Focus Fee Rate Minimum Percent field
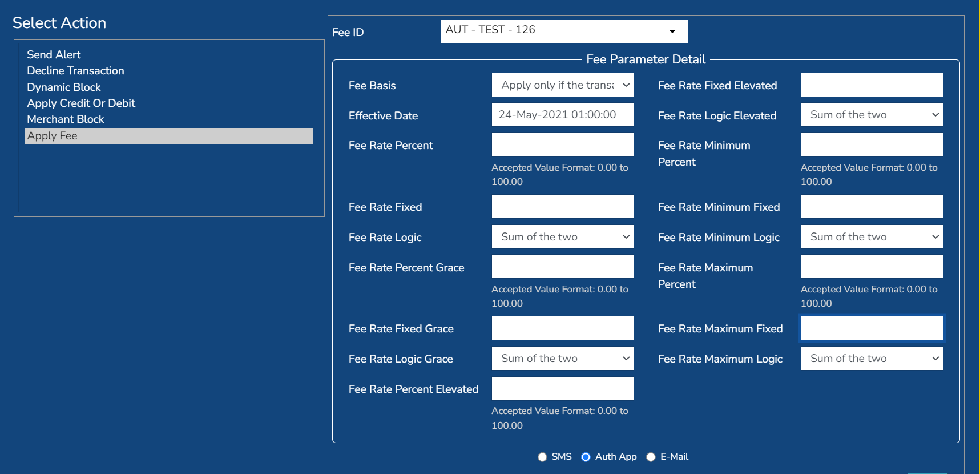 [872, 145]
